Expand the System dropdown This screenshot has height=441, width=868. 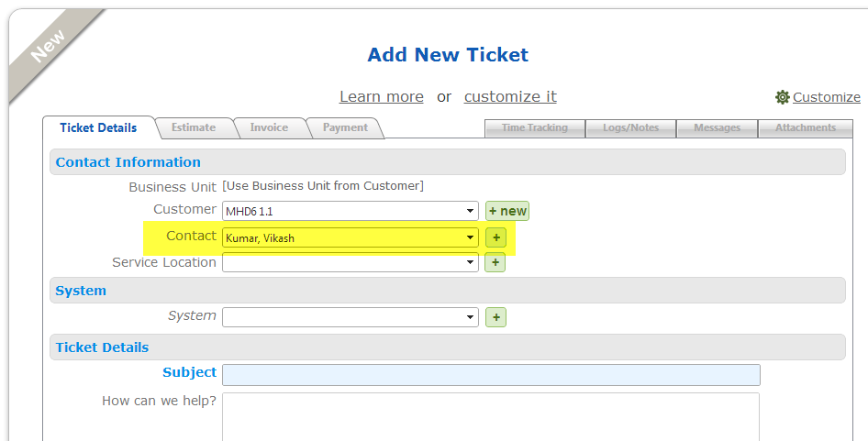[351, 317]
